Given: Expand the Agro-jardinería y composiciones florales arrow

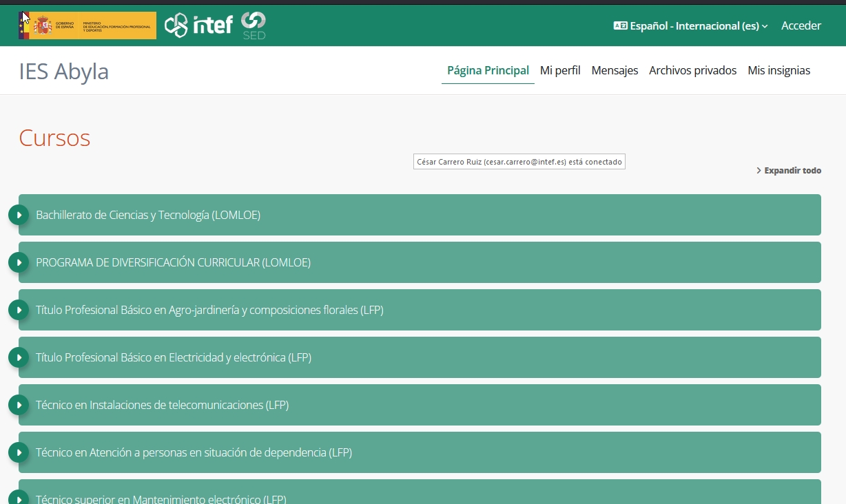Looking at the screenshot, I should (19, 310).
